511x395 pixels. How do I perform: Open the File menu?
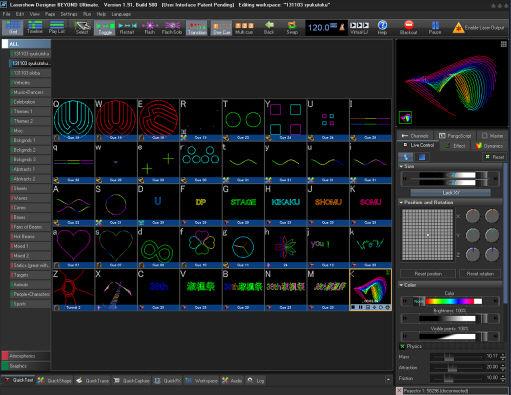(6, 14)
